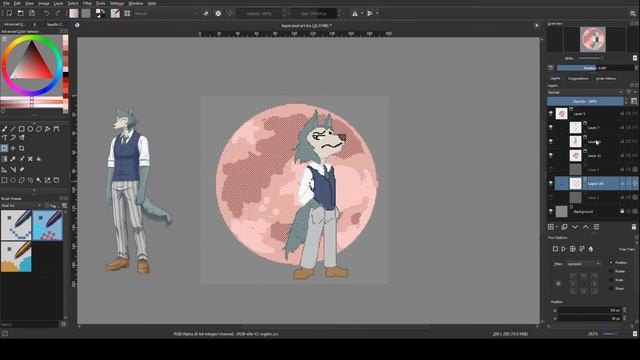Open the Pixel Art brush tag dropdown

coord(21,206)
